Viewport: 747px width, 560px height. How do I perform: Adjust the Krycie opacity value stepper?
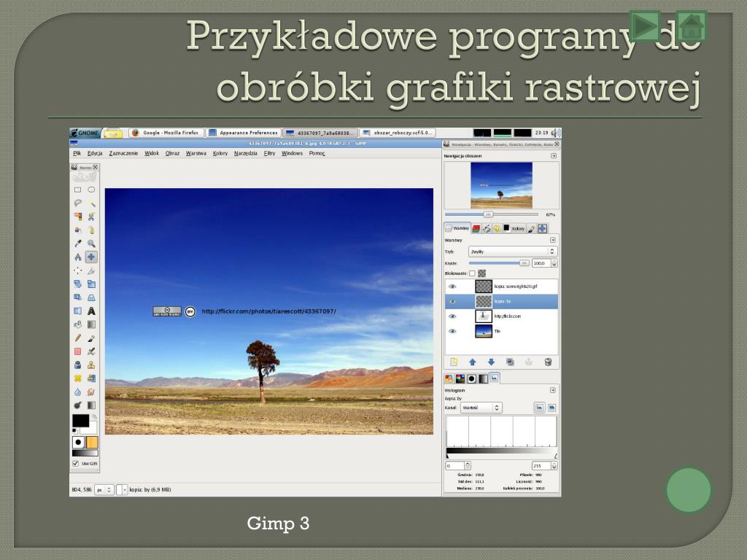pos(554,262)
